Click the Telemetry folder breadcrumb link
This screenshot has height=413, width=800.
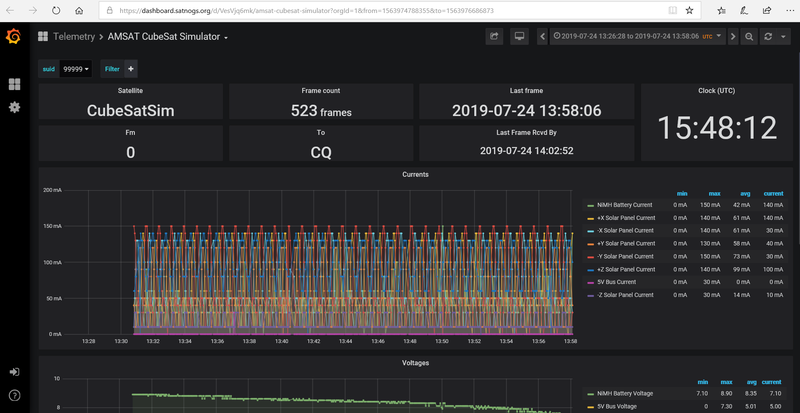tap(74, 37)
